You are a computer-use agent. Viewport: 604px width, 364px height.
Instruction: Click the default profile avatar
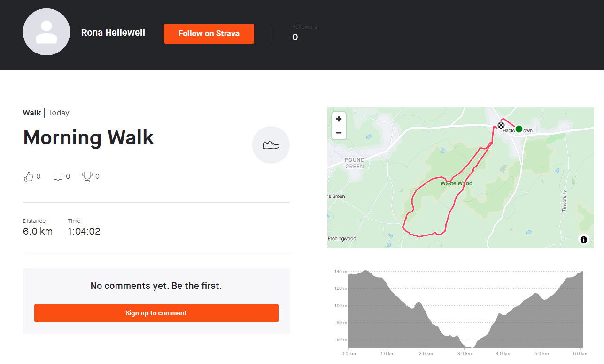coord(46,32)
